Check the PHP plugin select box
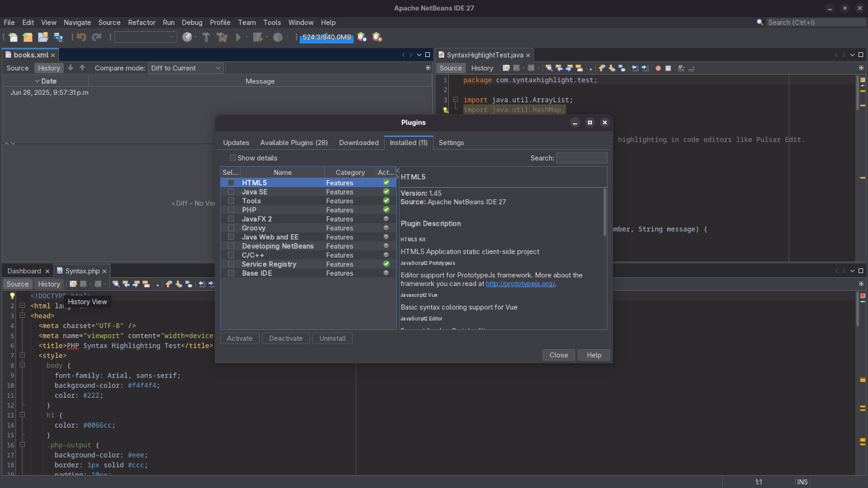 point(231,210)
